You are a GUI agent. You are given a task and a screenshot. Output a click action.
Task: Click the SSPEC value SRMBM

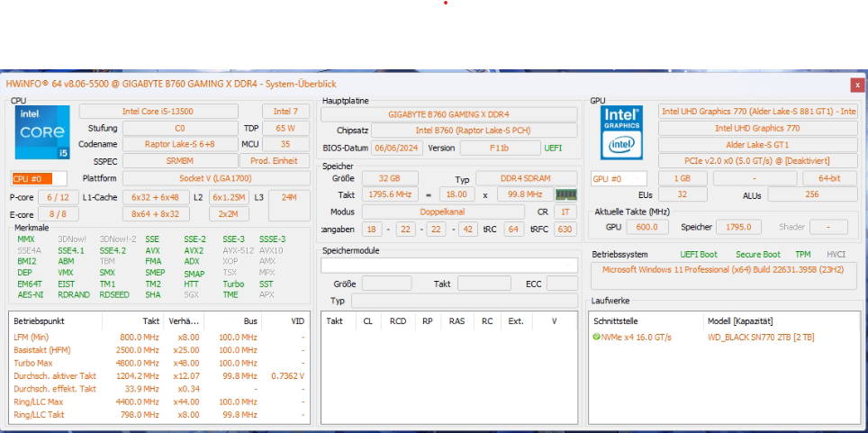click(x=180, y=160)
